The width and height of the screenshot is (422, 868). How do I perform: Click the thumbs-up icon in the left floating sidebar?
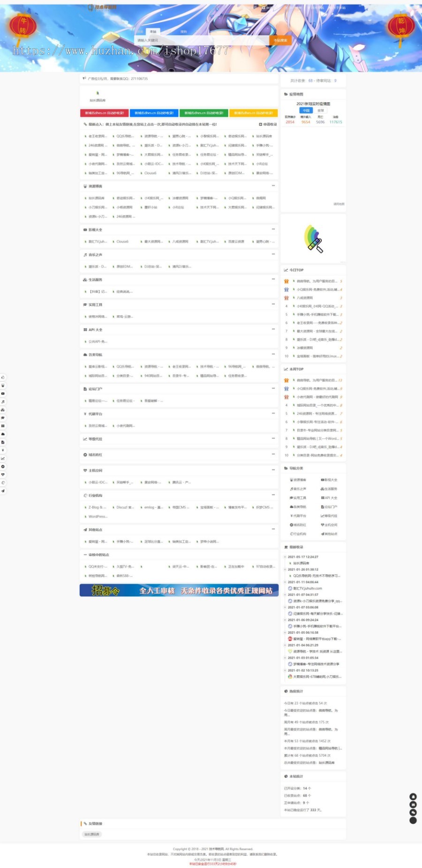(x=3, y=377)
